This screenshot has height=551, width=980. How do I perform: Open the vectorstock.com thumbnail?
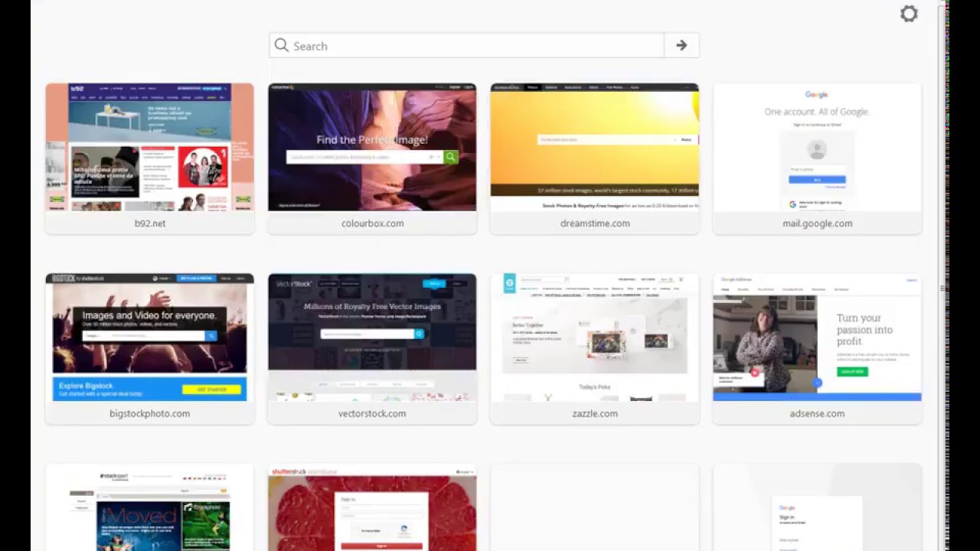pos(372,337)
